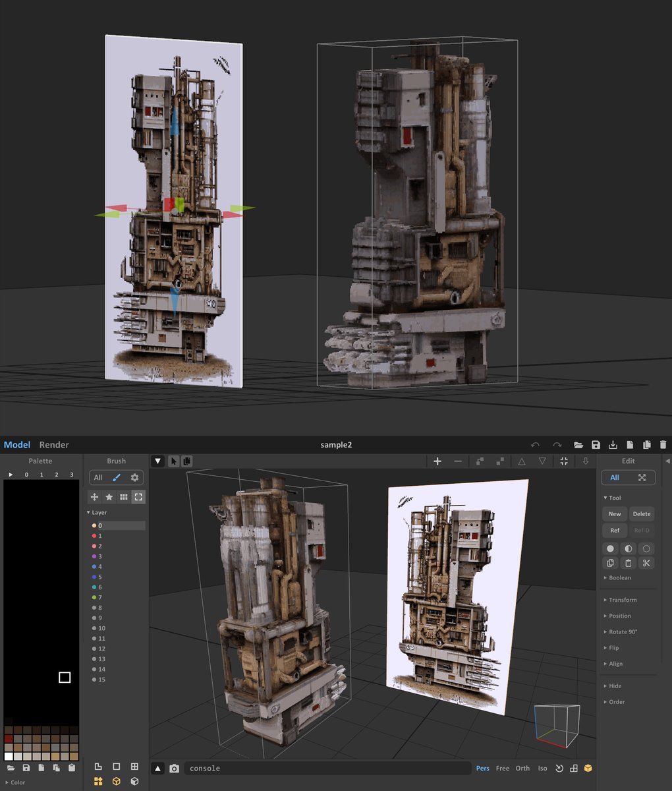Click the clipboard paste icon in Edit panel
Viewport: 672px width, 791px height.
click(x=629, y=563)
